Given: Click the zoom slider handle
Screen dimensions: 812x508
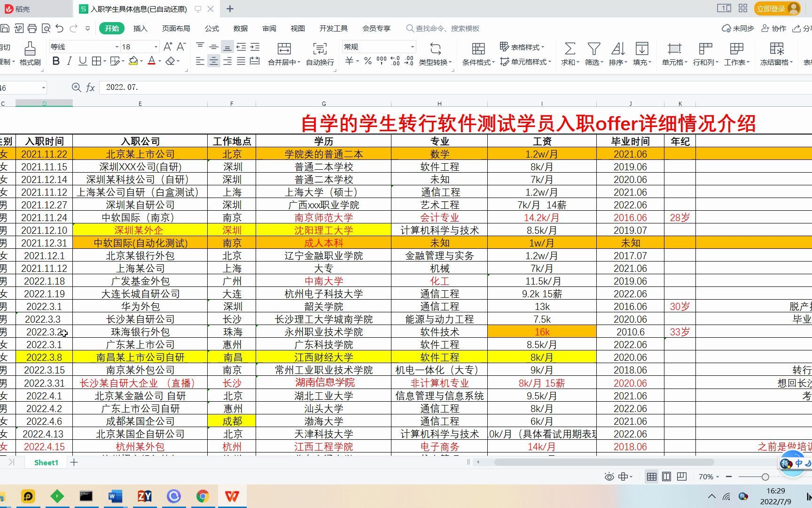Looking at the screenshot, I should (765, 476).
